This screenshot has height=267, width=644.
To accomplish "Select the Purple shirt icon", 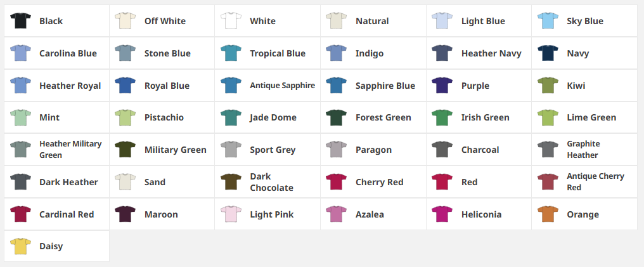I will (x=442, y=86).
